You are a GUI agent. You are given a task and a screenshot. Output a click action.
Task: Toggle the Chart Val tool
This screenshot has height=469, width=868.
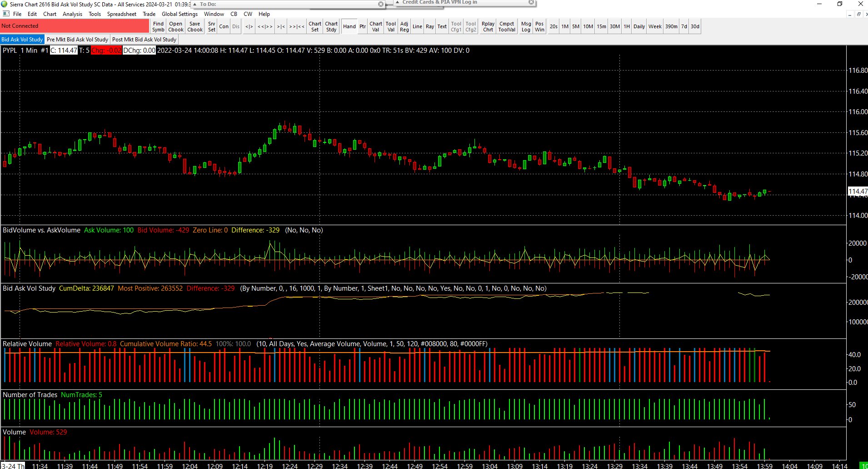point(376,26)
